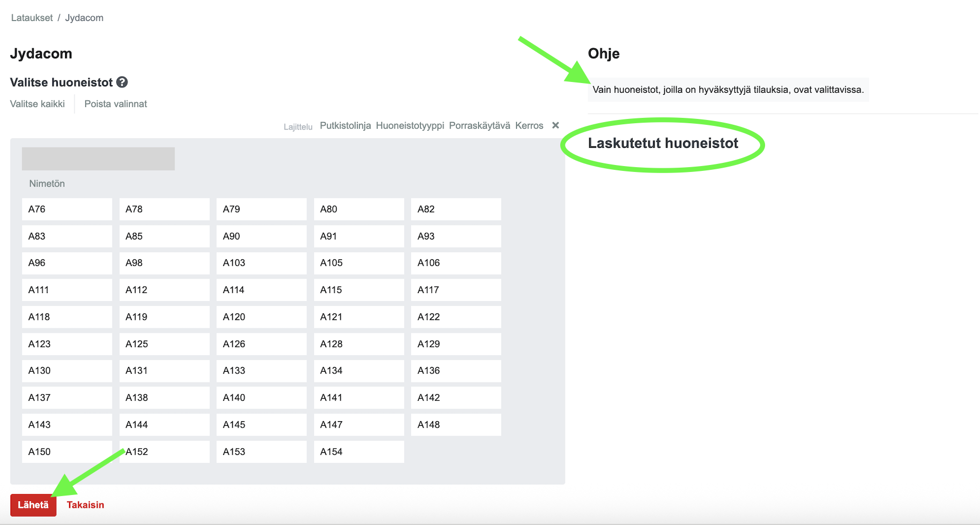
Task: Toggle apartment A120 tile
Action: coord(261,317)
